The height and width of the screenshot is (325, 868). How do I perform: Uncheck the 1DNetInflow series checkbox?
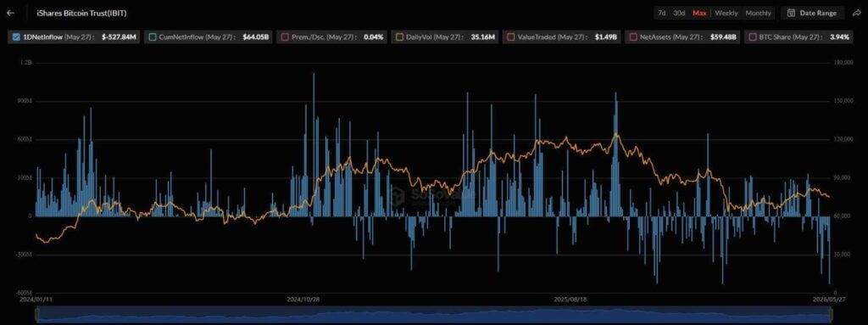(x=15, y=37)
